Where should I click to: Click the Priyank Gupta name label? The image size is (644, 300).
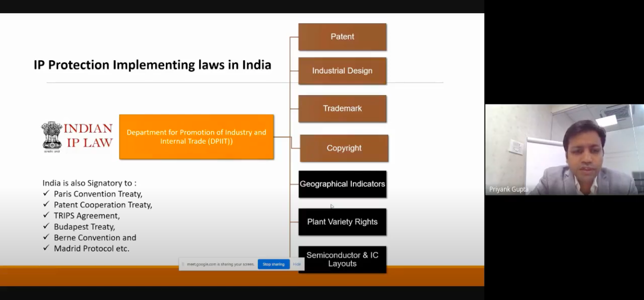[509, 190]
